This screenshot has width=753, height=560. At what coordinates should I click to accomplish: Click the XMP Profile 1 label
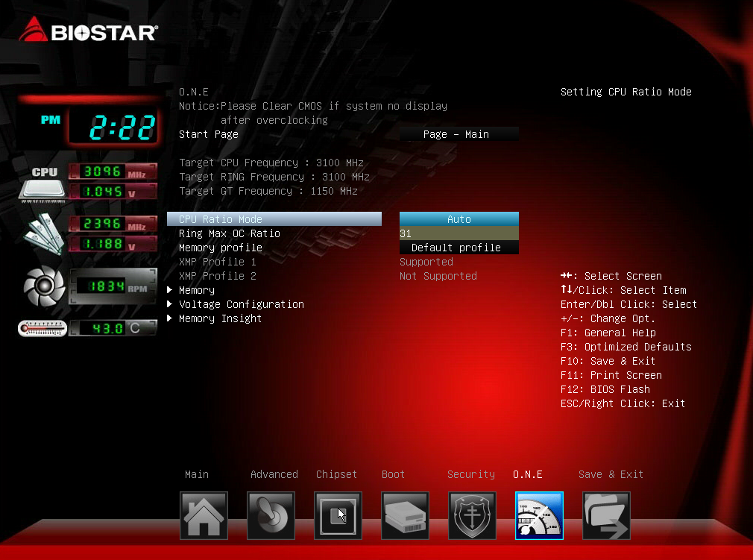tap(218, 262)
